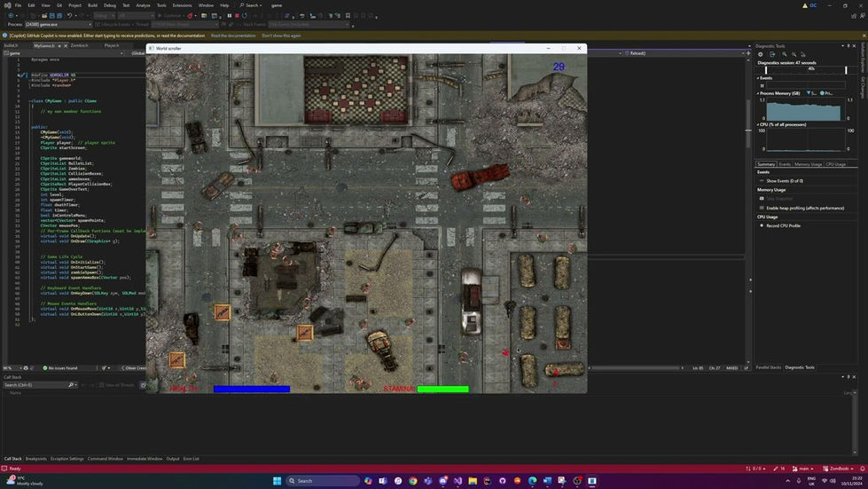Switch to Memory Usage tab

pos(809,164)
